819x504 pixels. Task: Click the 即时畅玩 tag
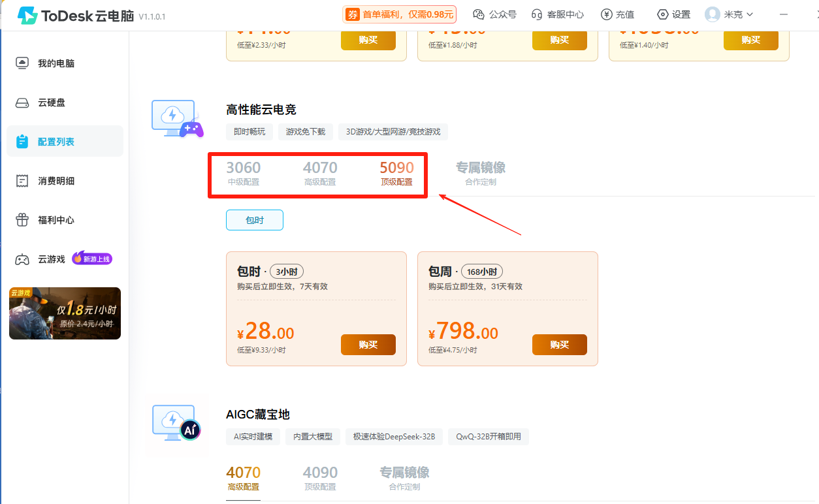tap(249, 131)
